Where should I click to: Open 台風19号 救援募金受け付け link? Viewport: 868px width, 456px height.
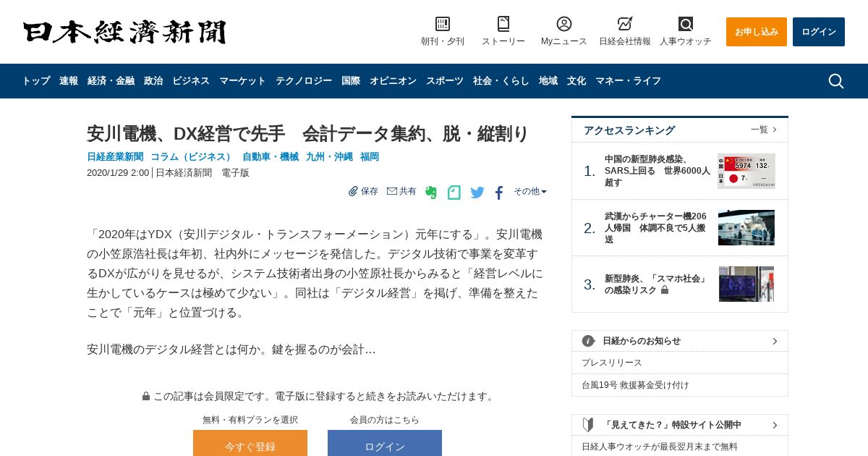click(635, 385)
